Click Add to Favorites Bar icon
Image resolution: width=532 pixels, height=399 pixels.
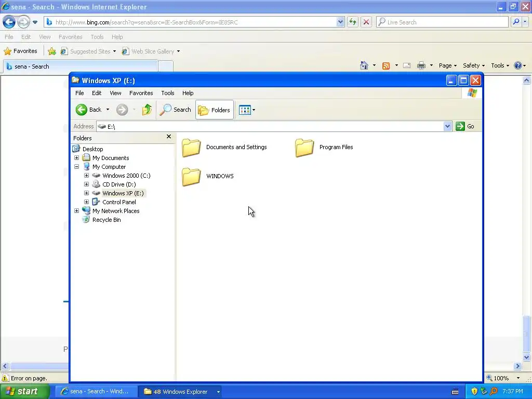[x=52, y=51]
